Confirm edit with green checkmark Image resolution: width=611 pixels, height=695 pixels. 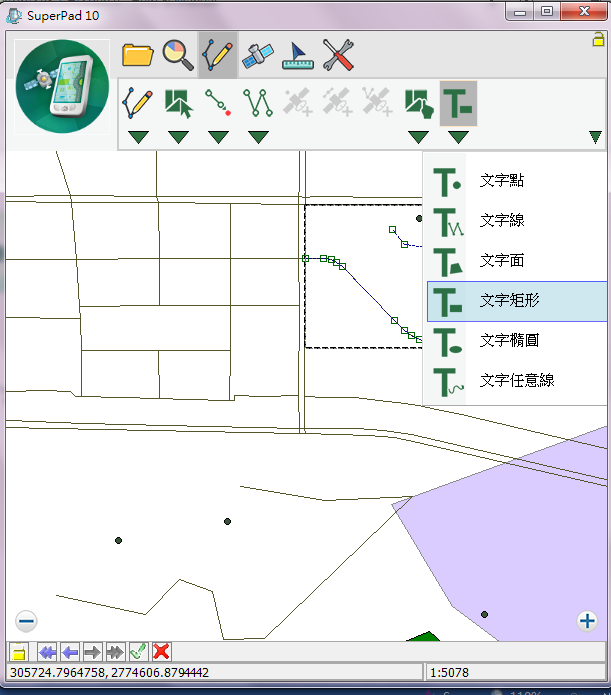[138, 652]
